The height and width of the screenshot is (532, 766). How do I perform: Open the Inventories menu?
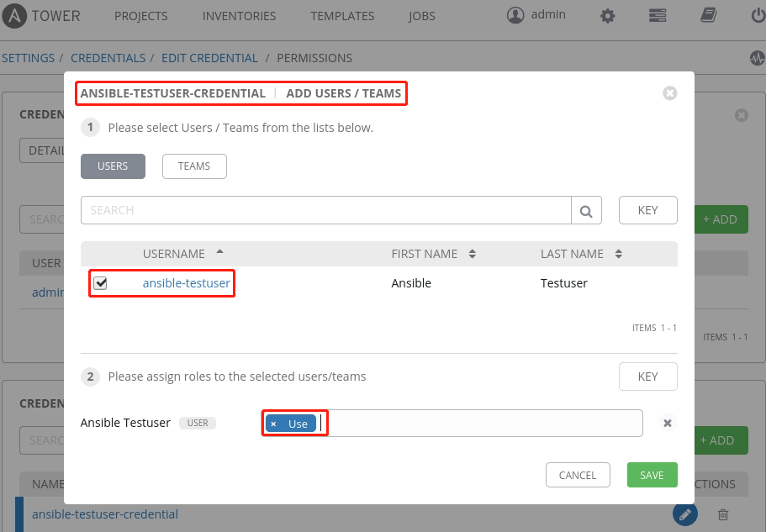pyautogui.click(x=239, y=16)
